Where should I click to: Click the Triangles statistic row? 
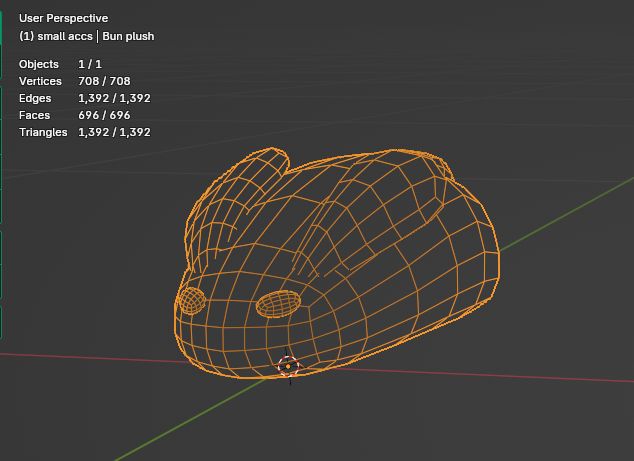click(x=85, y=132)
